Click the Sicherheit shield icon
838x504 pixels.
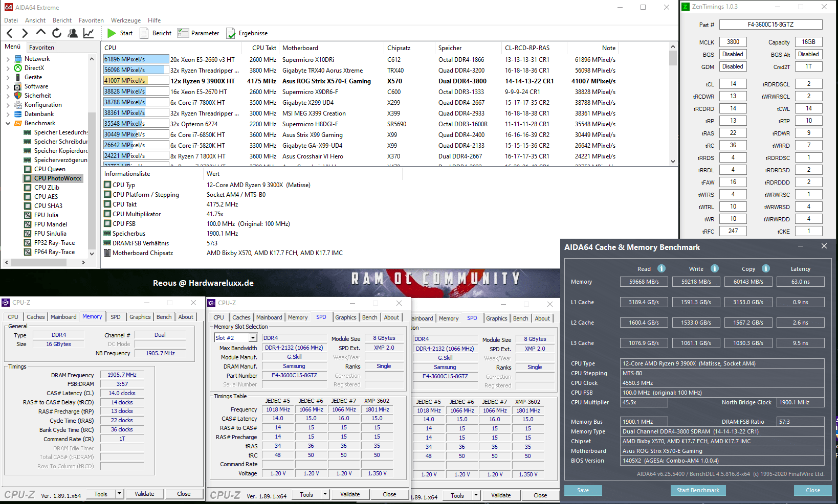18,96
